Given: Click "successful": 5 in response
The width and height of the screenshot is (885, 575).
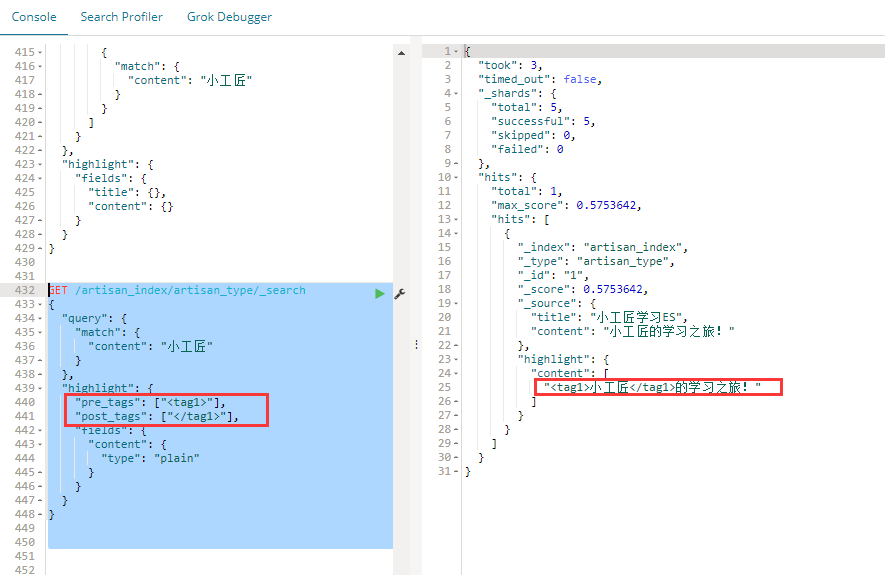Looking at the screenshot, I should coord(543,121).
